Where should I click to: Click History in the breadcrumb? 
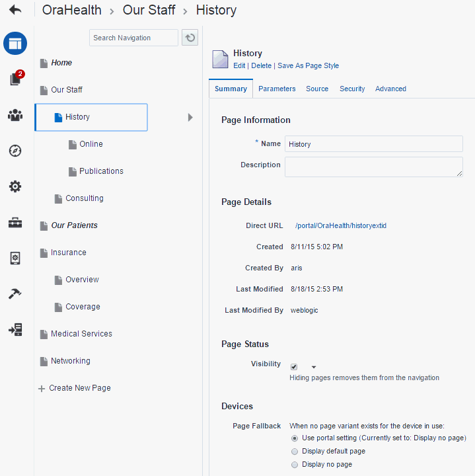[x=216, y=10]
